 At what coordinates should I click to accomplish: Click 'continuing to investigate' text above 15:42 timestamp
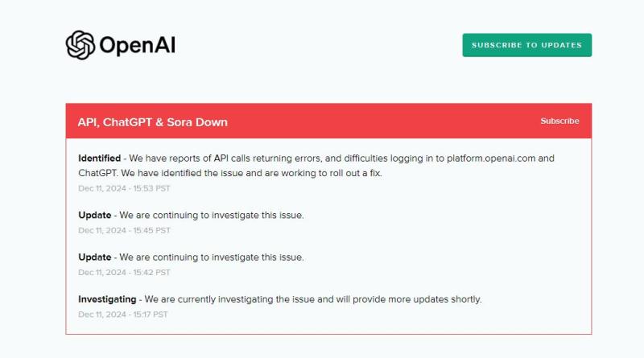coord(201,257)
